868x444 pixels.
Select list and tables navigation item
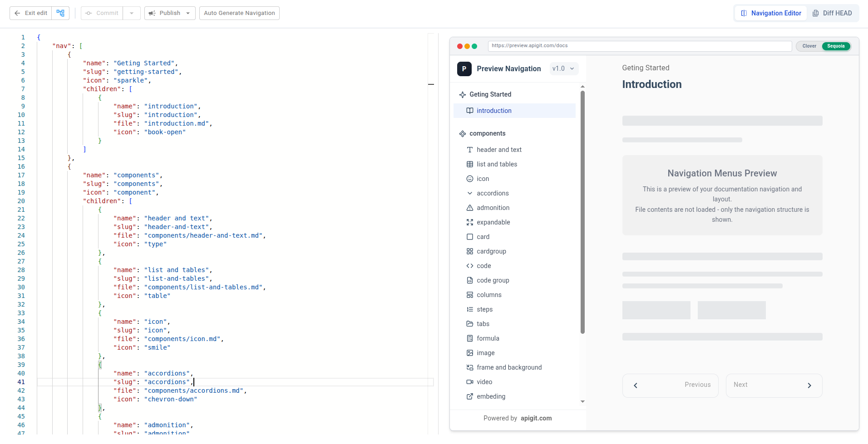coord(514,164)
